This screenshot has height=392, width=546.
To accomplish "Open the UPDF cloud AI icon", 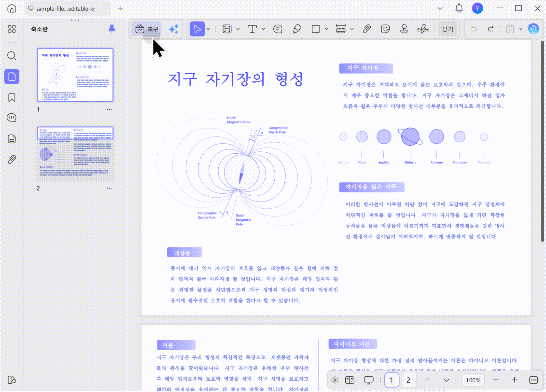I will pos(533,29).
